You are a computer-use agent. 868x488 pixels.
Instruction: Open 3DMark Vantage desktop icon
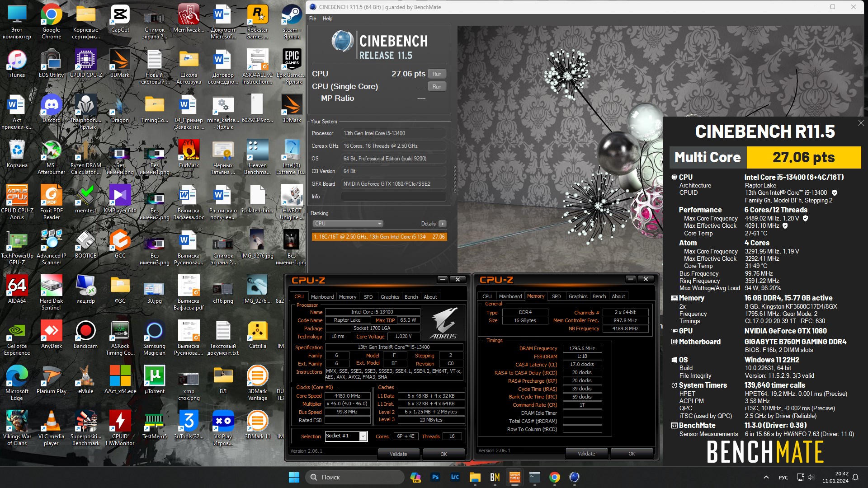coord(257,383)
